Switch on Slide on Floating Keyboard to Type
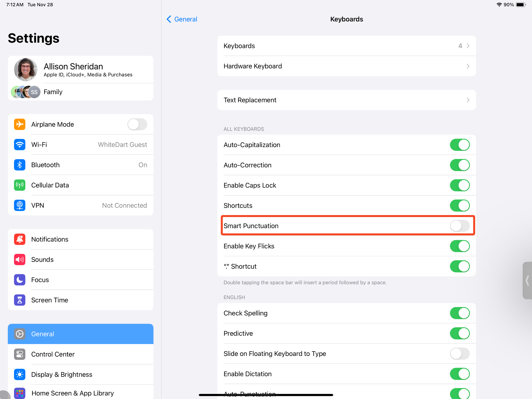The image size is (532, 399). 459,354
